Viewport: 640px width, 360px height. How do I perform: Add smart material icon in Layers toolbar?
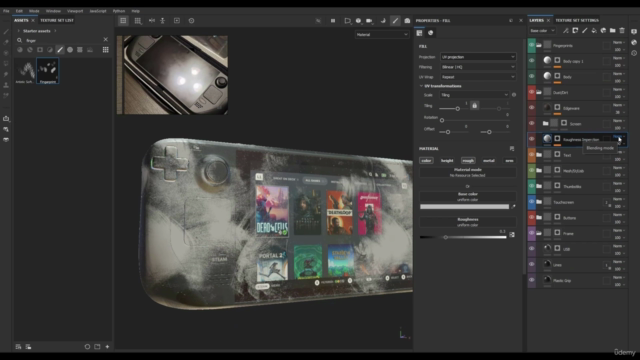pyautogui.click(x=603, y=31)
